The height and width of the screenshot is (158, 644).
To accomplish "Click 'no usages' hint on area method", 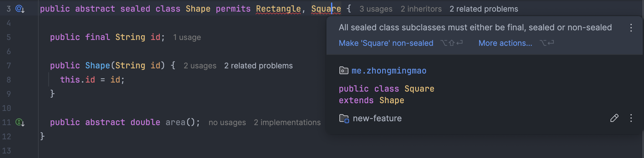I will (x=227, y=123).
